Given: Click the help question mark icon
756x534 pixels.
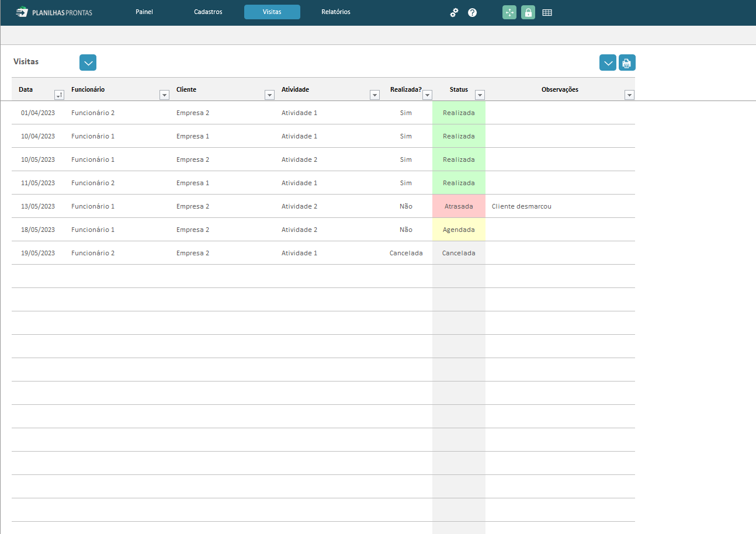Looking at the screenshot, I should [x=472, y=12].
